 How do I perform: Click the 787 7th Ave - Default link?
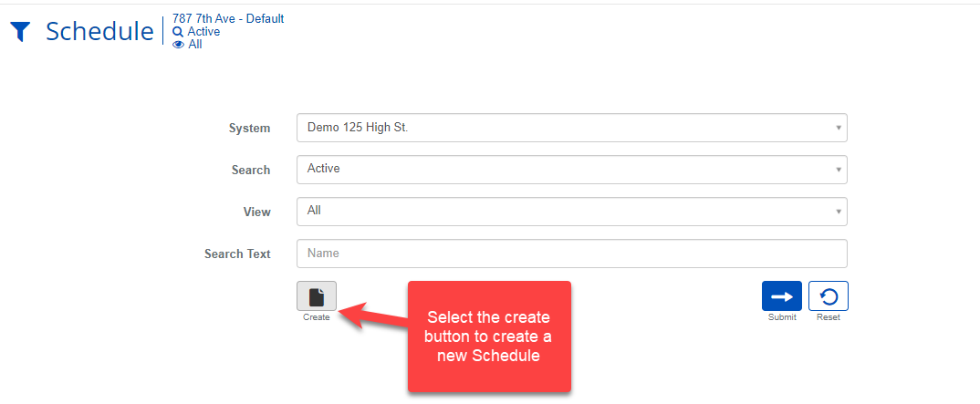(x=228, y=18)
